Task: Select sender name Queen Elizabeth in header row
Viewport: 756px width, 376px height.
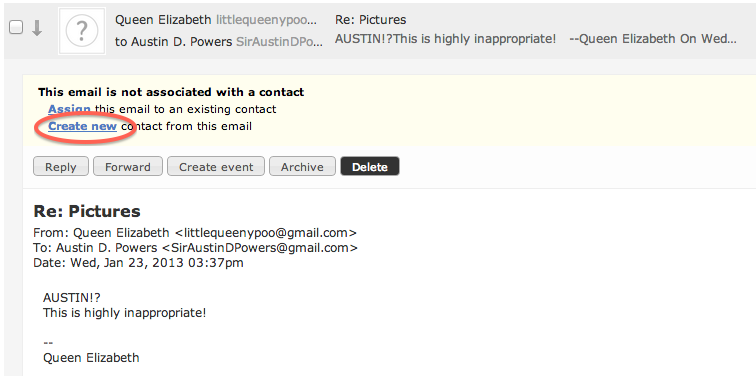Action: click(x=163, y=20)
